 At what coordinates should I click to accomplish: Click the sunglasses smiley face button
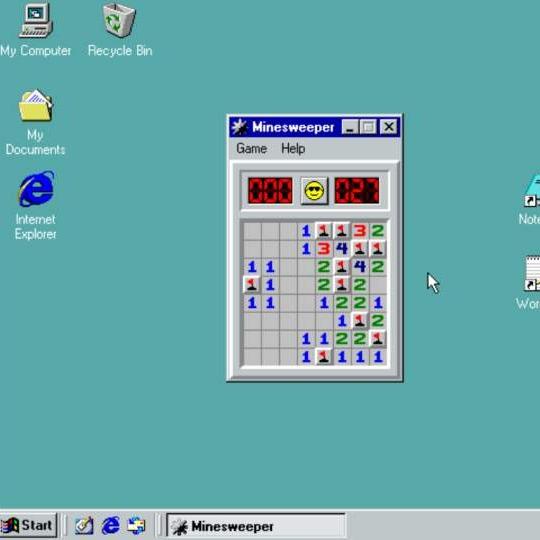[x=314, y=190]
